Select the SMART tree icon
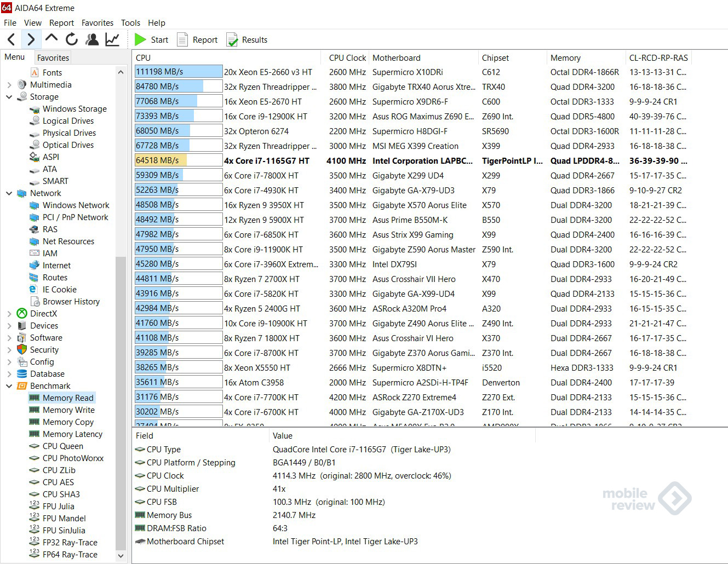This screenshot has height=564, width=728. (x=35, y=181)
